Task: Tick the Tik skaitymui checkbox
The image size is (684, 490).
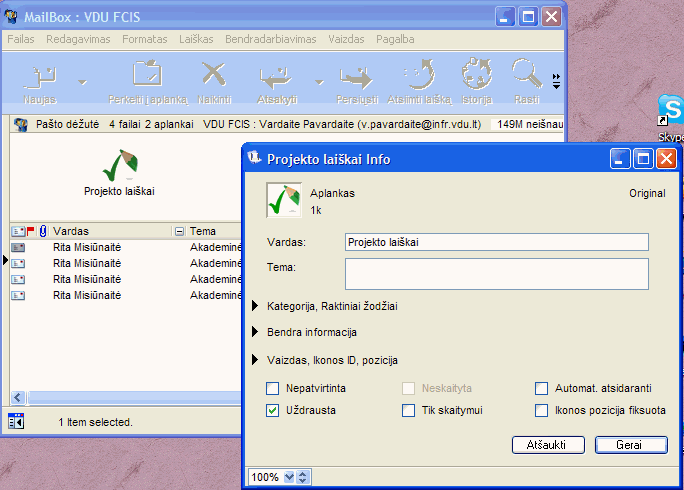Action: [408, 410]
